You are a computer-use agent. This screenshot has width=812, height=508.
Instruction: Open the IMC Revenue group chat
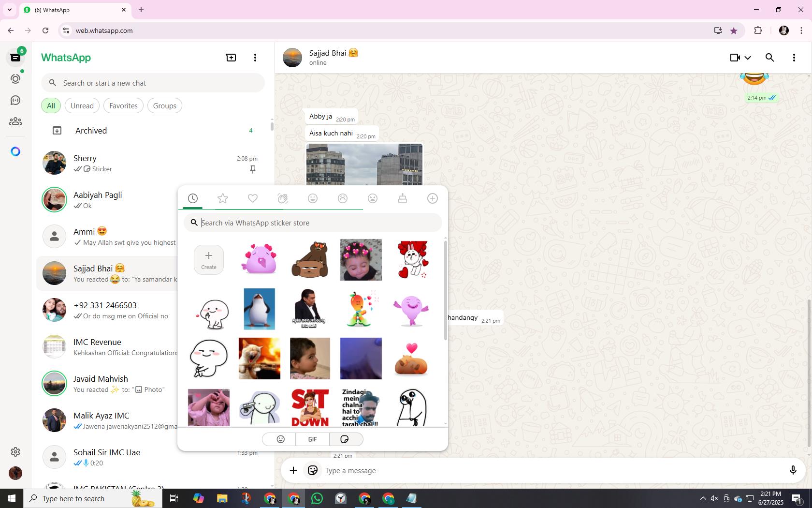pos(107,347)
